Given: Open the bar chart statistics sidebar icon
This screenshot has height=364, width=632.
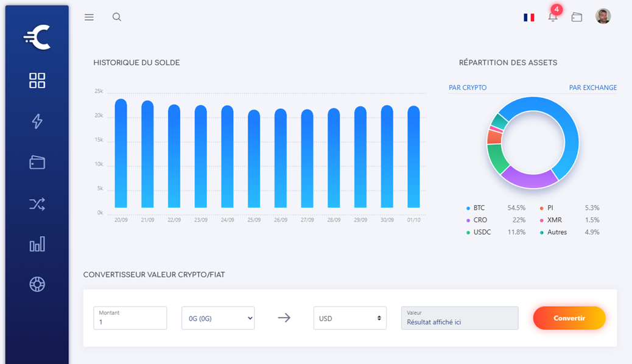Looking at the screenshot, I should click(37, 245).
